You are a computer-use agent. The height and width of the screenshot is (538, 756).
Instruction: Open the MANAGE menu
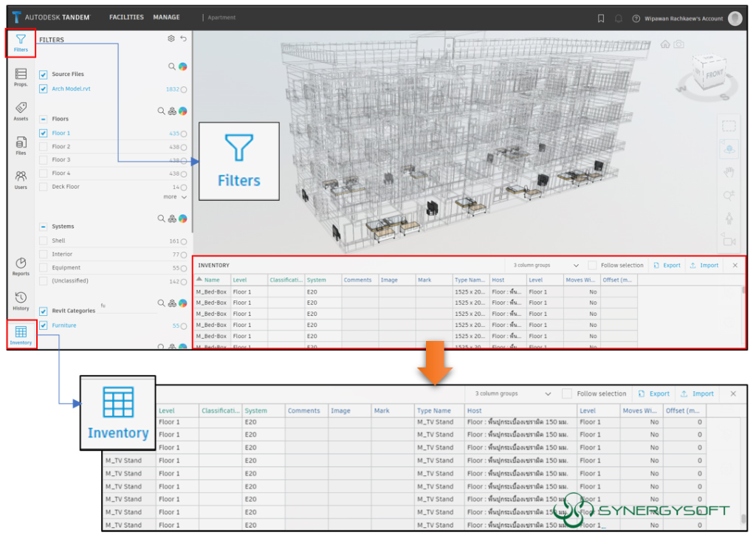[166, 16]
